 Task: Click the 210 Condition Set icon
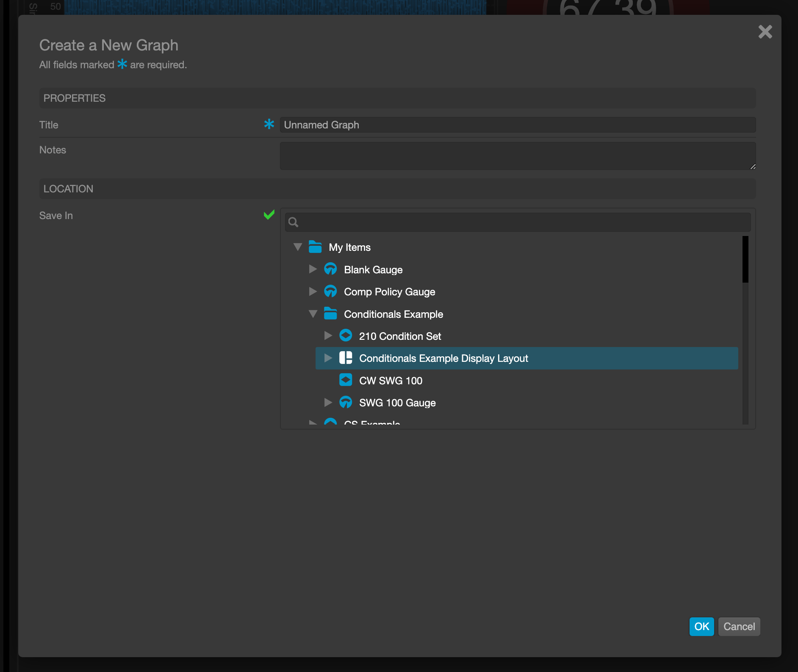pos(346,336)
